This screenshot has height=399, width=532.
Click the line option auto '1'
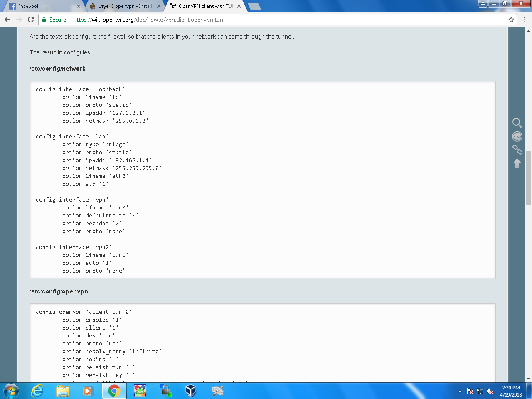point(87,263)
